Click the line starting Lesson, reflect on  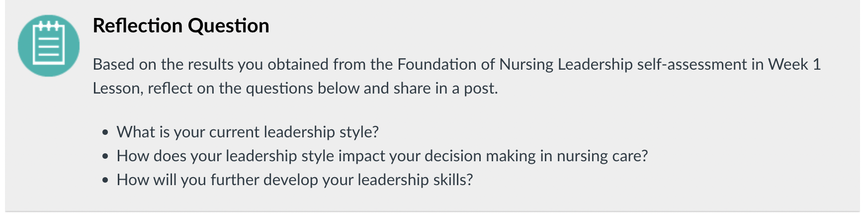[x=295, y=89]
